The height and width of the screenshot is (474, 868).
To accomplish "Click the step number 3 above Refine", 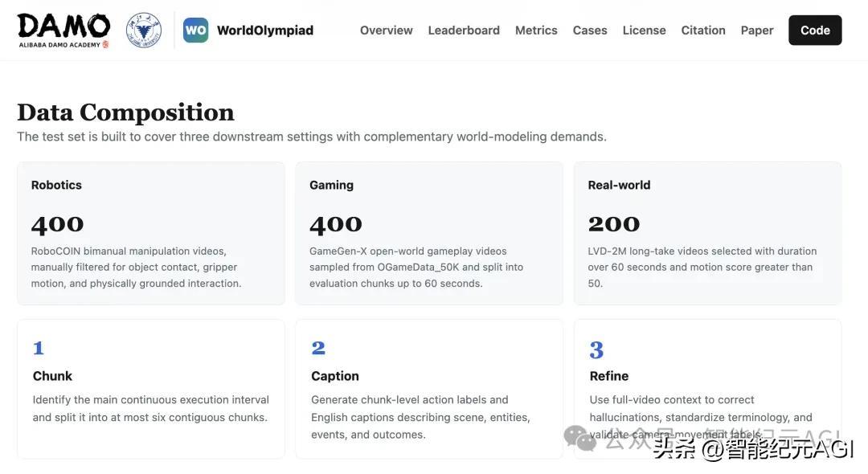I will tap(596, 349).
